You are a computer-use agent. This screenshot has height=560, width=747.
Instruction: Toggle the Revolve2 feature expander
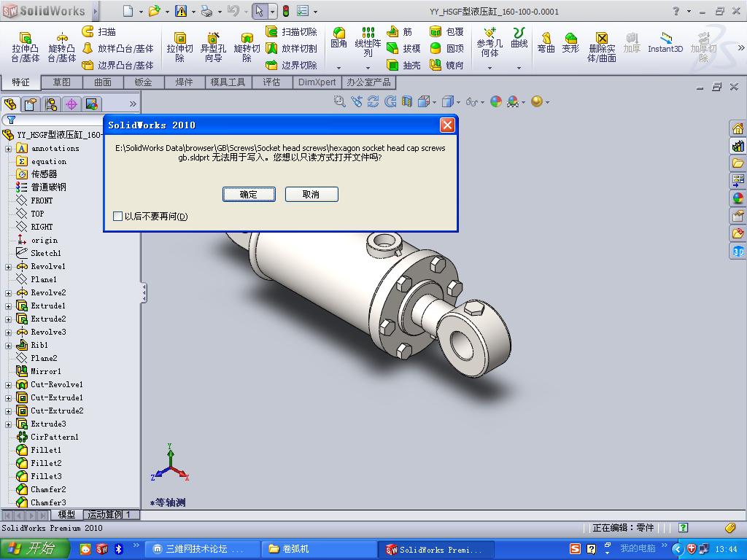(x=9, y=293)
